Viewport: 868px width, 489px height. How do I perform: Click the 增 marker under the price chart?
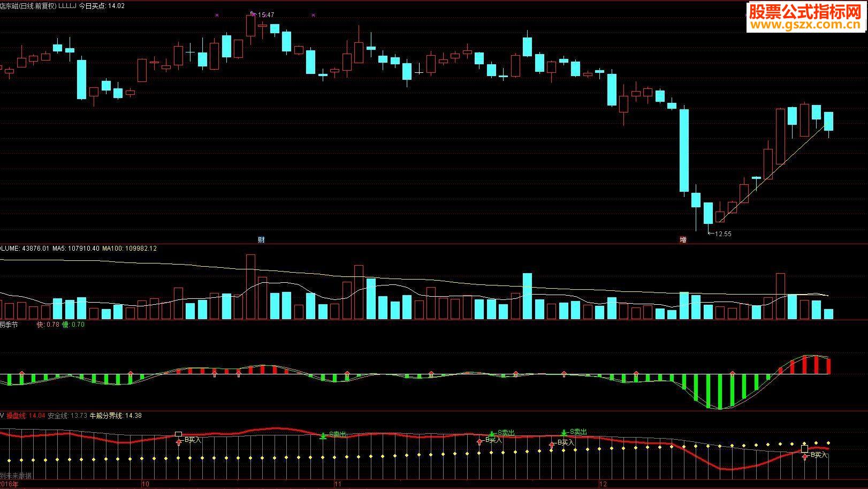point(683,239)
